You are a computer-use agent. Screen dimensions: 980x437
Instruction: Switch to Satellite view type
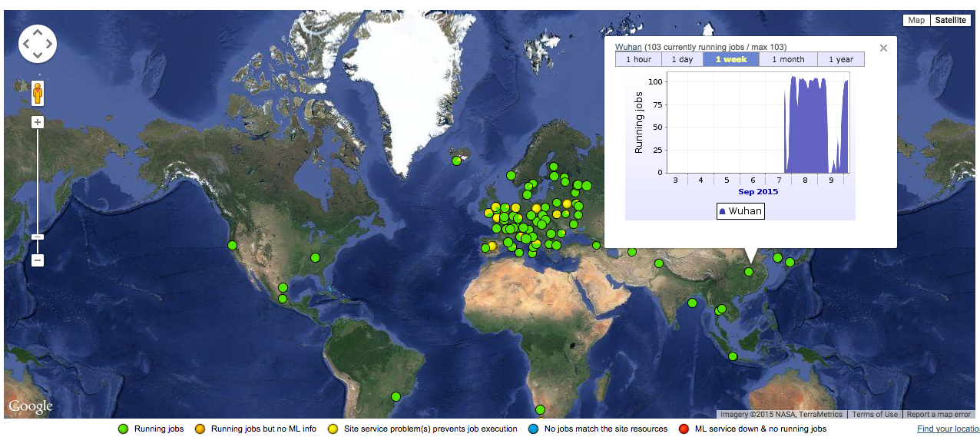click(x=950, y=21)
